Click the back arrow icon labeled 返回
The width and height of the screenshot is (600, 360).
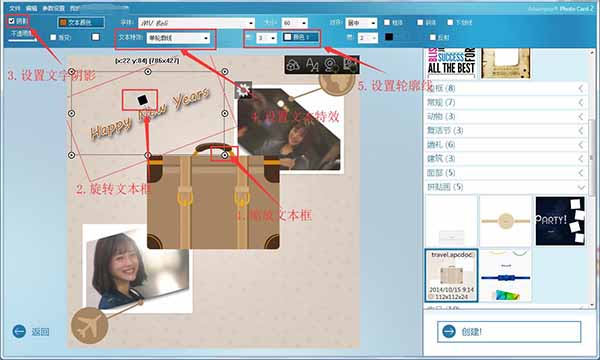click(x=19, y=331)
